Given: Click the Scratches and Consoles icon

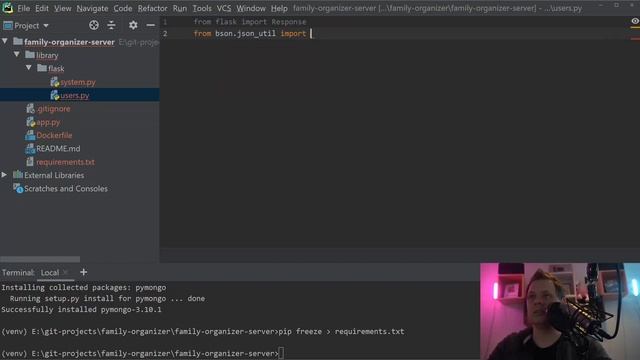Looking at the screenshot, I should 18,189.
